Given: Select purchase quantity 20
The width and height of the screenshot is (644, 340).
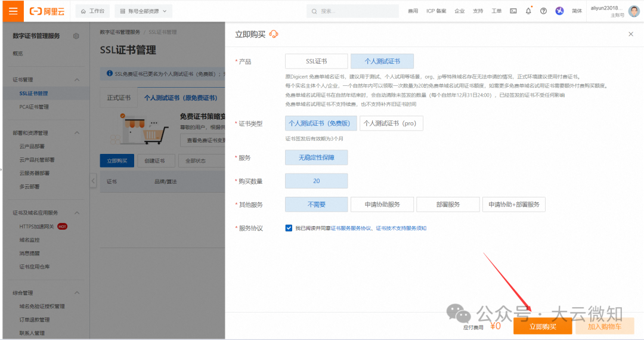Looking at the screenshot, I should click(316, 181).
